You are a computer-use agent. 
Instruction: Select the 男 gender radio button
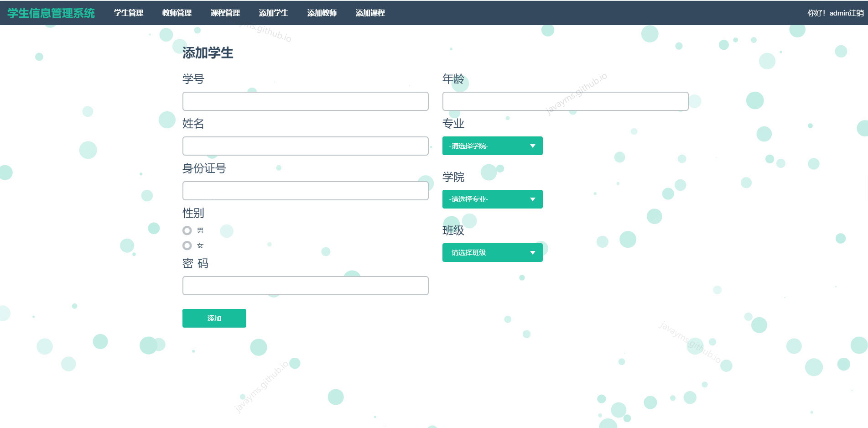point(187,230)
